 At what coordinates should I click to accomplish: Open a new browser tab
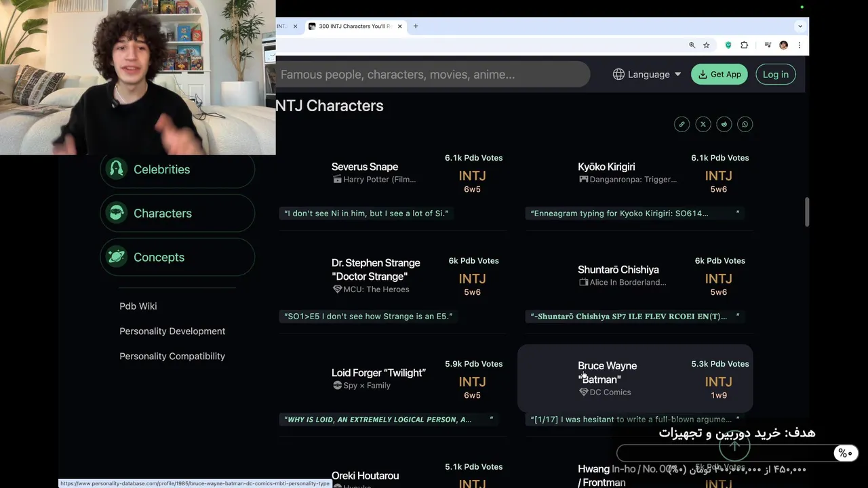[416, 26]
